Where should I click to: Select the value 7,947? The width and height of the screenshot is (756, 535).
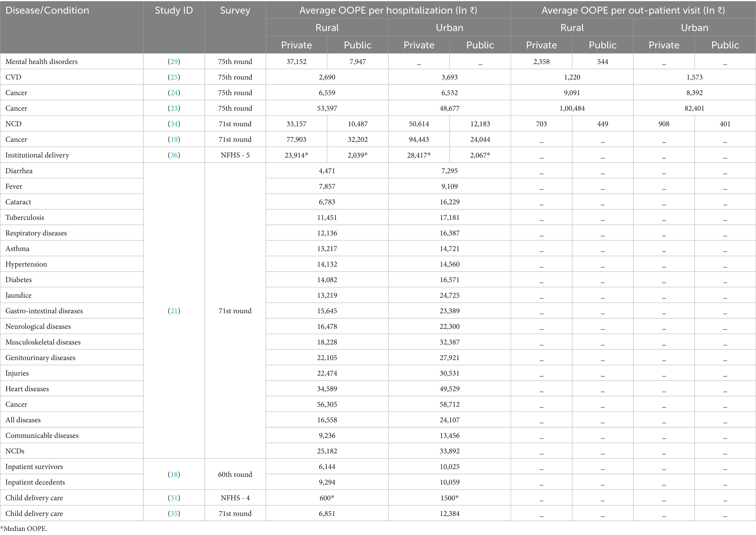tap(358, 62)
